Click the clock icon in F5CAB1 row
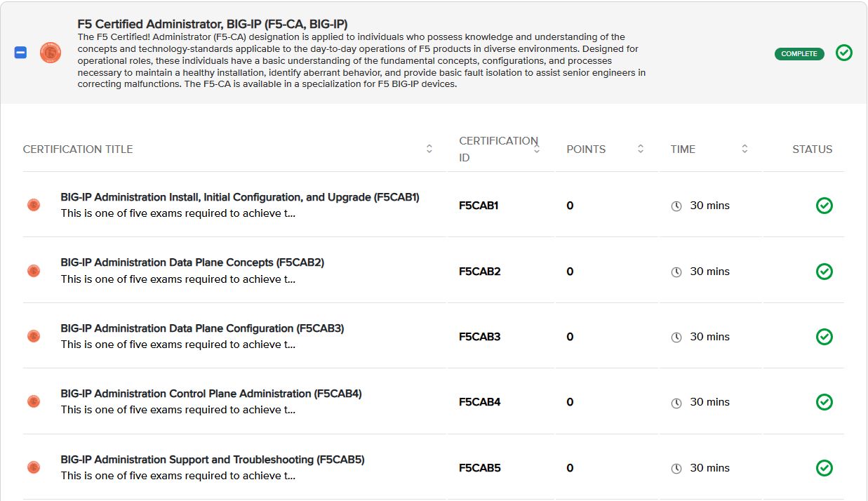This screenshot has height=501, width=868. 676,206
